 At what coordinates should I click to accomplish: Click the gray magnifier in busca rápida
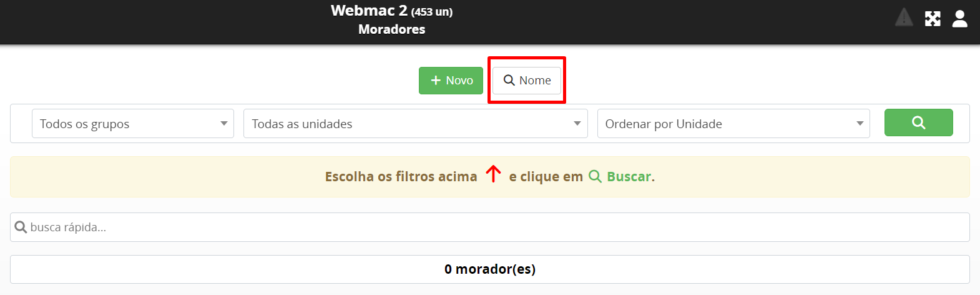point(21,227)
